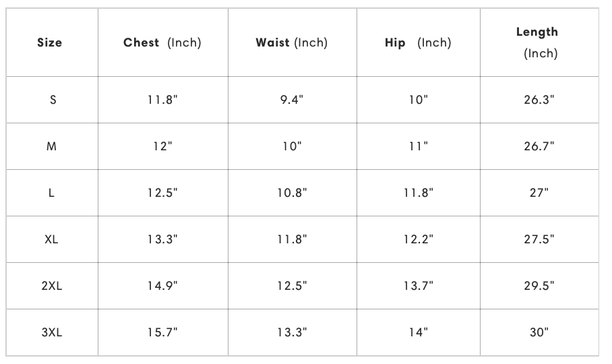Select the S size row label
612x364 pixels.
point(53,100)
